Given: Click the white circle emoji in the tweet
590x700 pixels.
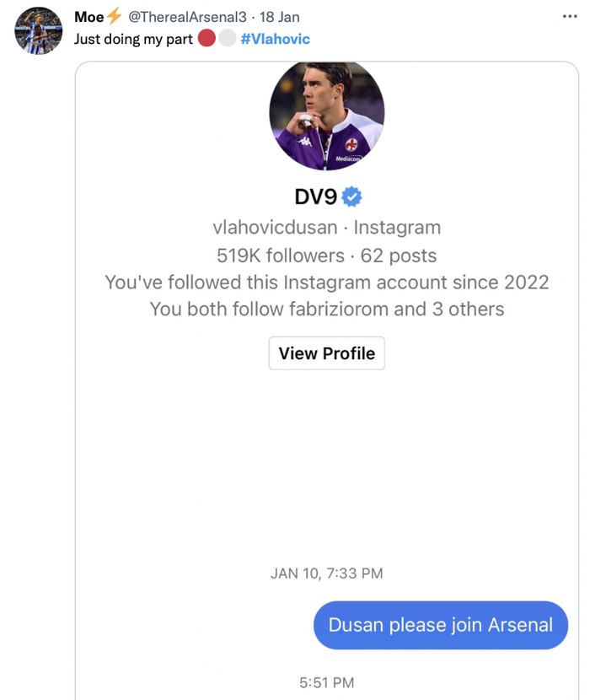Looking at the screenshot, I should click(x=227, y=39).
